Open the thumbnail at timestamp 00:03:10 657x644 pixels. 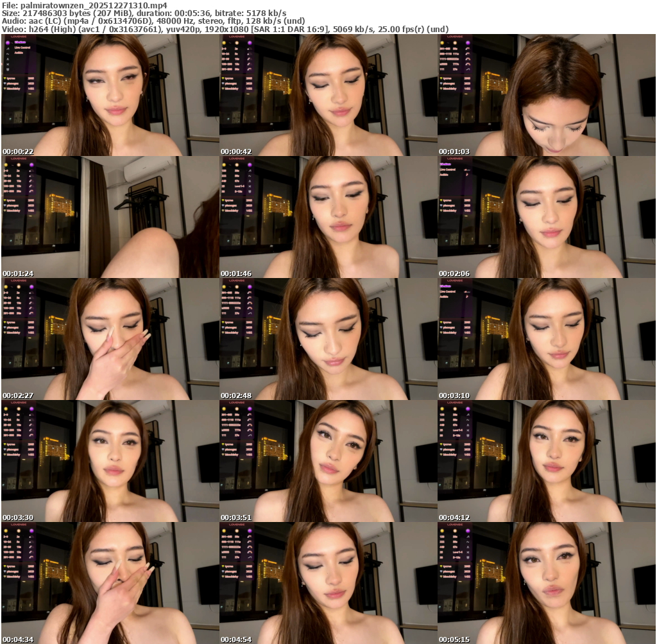(547, 339)
